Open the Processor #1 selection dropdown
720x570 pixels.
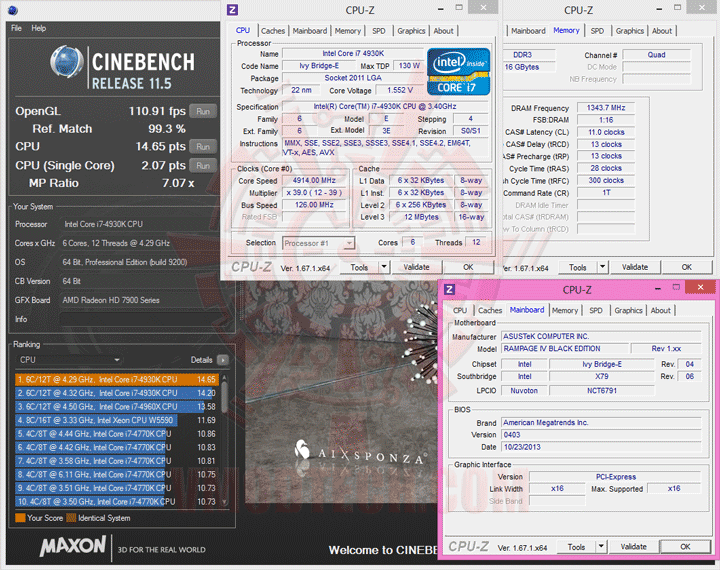318,243
